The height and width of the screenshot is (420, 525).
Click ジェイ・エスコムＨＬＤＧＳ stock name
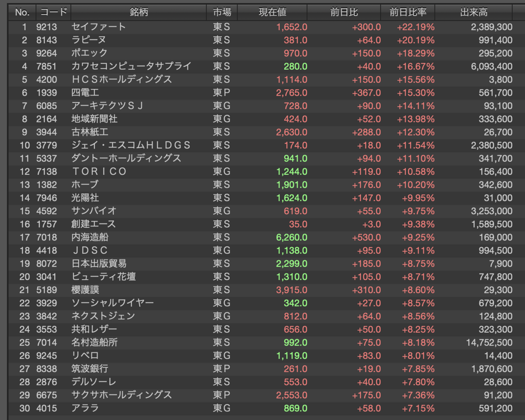[131, 145]
